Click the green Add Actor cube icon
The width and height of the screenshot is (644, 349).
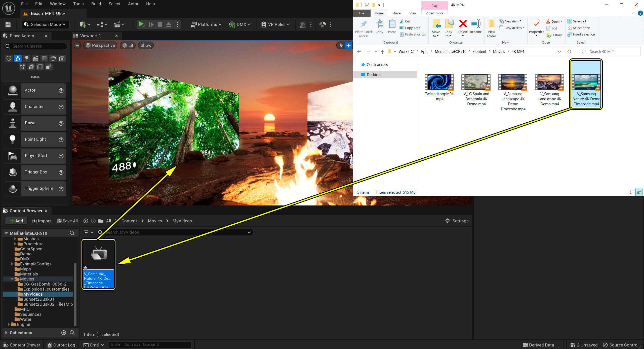click(83, 24)
